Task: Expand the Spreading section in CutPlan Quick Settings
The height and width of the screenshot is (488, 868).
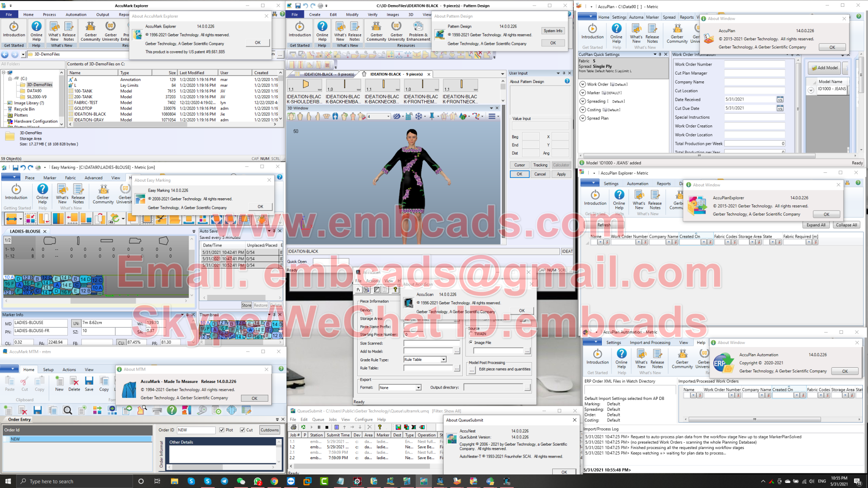Action: [582, 101]
